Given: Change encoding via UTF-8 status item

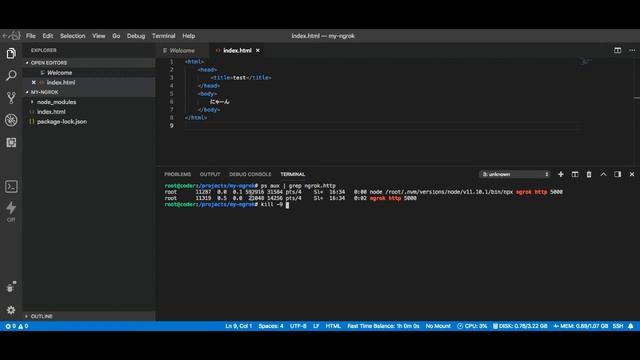Looking at the screenshot, I should pyautogui.click(x=298, y=326).
